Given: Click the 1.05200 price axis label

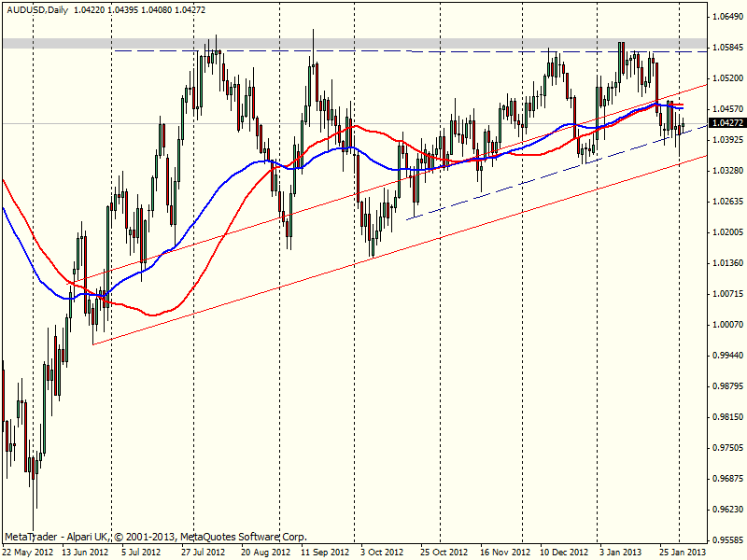Looking at the screenshot, I should pos(726,78).
